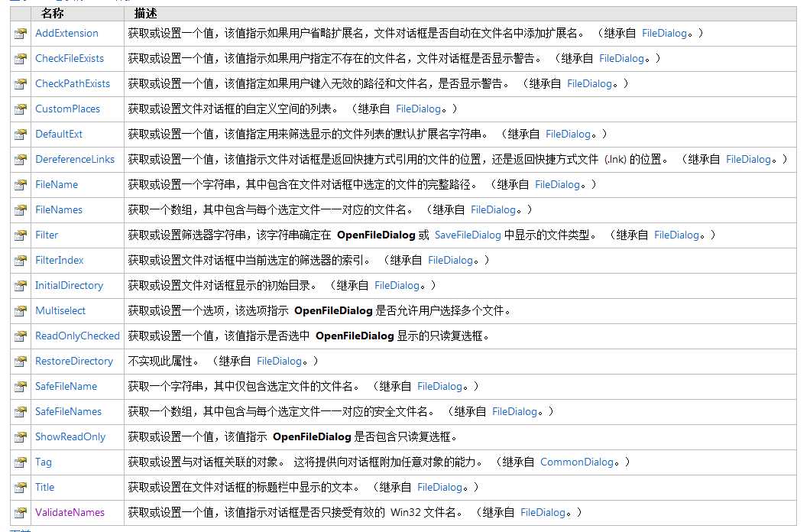Open the SafeFileName property link
Image resolution: width=810 pixels, height=532 pixels.
pyautogui.click(x=66, y=388)
